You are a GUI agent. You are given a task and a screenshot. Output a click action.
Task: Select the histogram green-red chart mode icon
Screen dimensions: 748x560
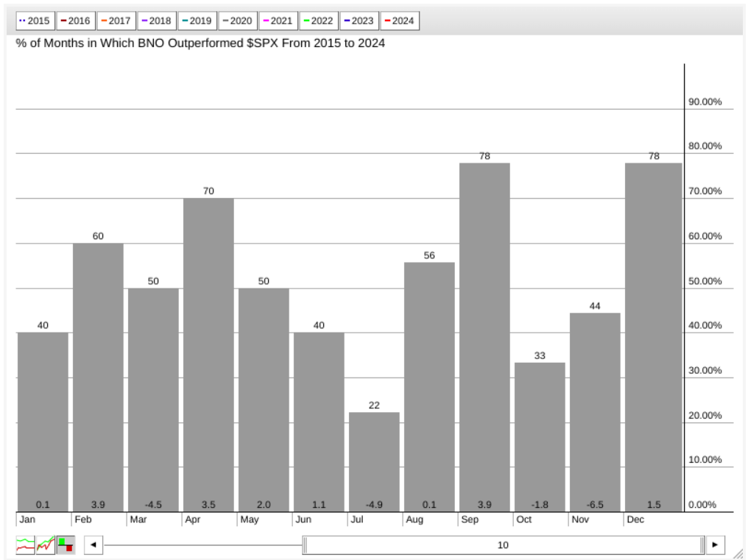(66, 545)
